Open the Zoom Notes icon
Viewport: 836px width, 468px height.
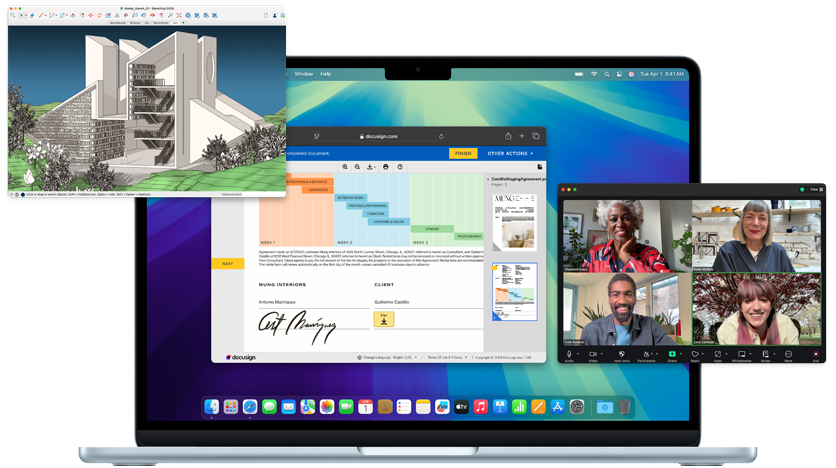(x=766, y=354)
